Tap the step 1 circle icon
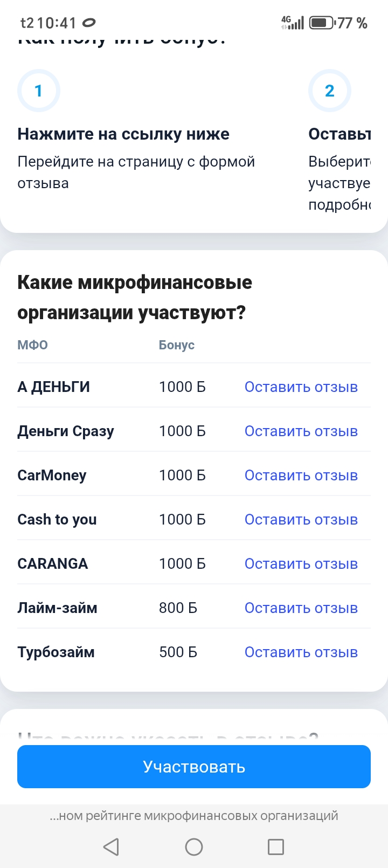 (x=38, y=91)
